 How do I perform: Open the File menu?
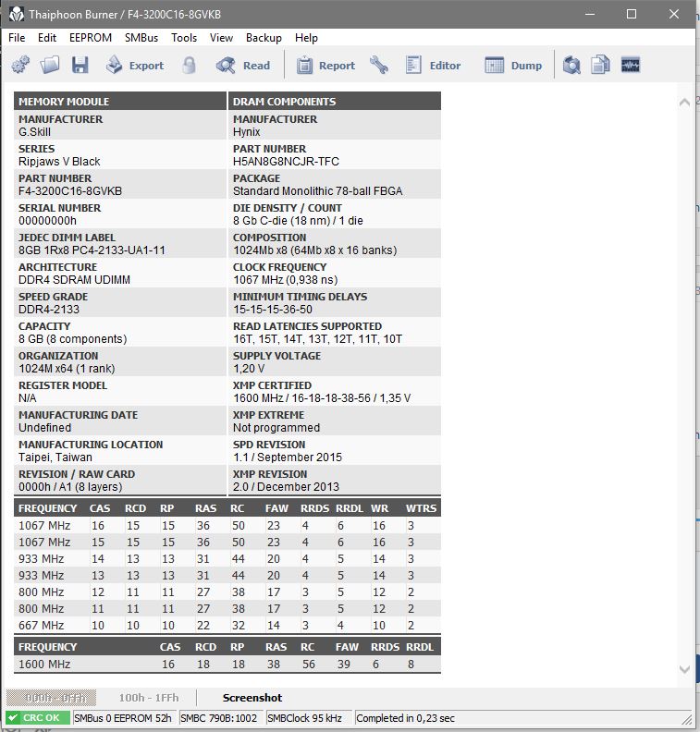click(17, 38)
